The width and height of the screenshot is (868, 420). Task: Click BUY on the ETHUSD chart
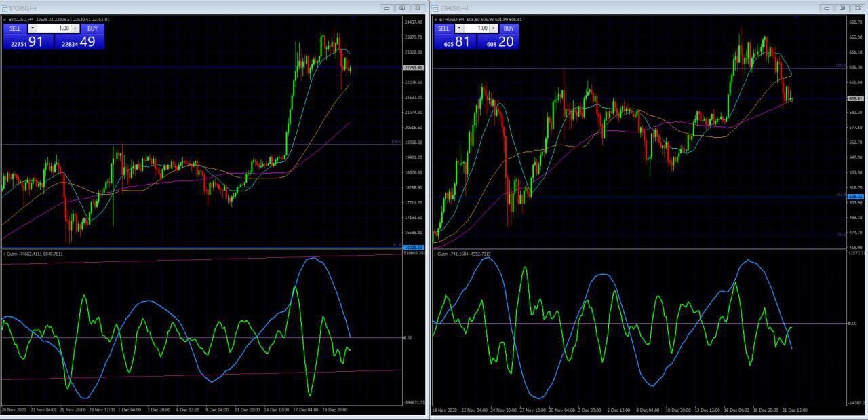point(509,28)
